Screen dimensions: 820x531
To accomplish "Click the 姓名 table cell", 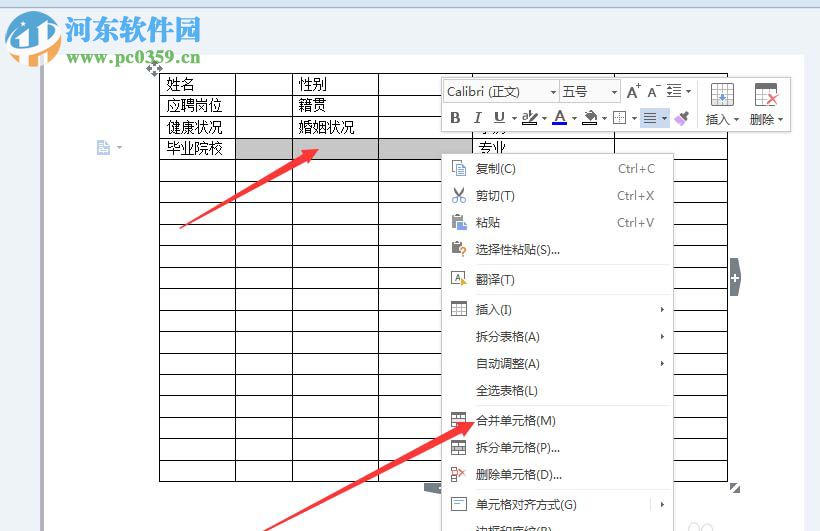I will (198, 84).
